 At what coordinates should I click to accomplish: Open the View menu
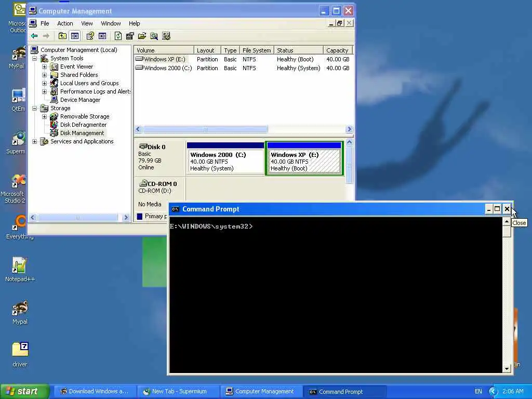[x=87, y=23]
